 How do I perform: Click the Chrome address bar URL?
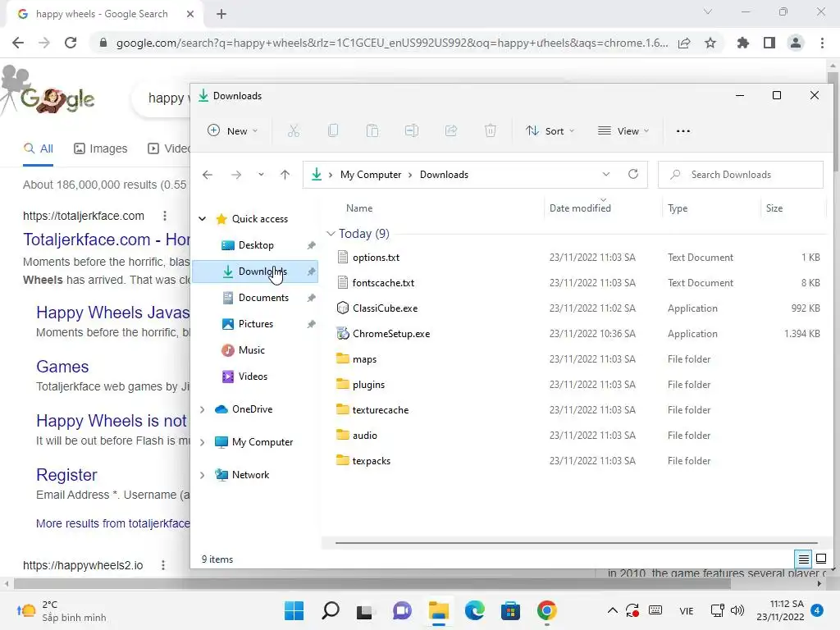pyautogui.click(x=392, y=43)
